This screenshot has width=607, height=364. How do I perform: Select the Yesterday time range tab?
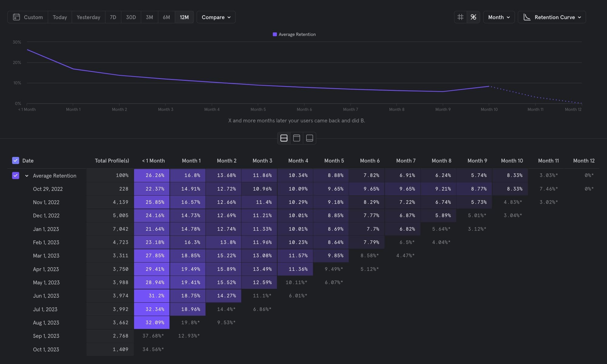point(88,17)
